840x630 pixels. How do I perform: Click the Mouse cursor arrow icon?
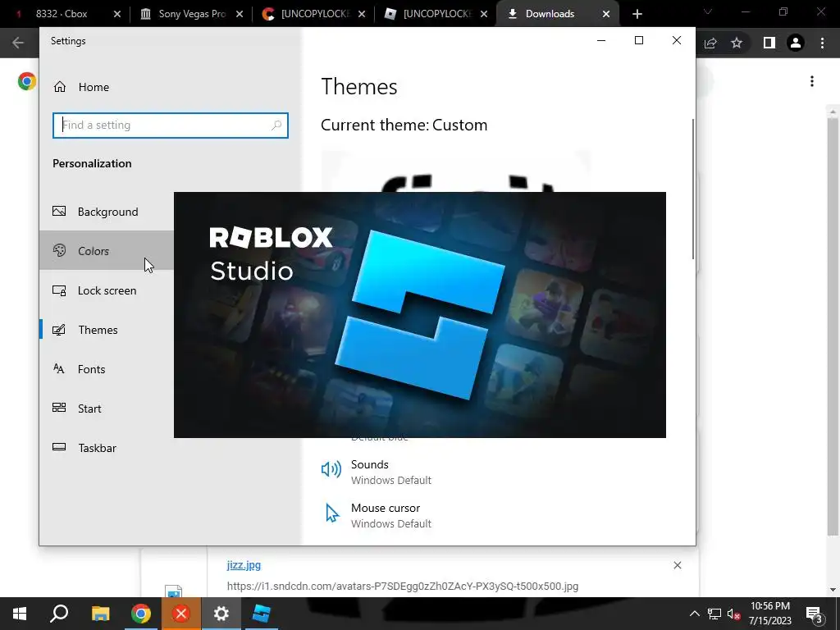[x=332, y=514]
